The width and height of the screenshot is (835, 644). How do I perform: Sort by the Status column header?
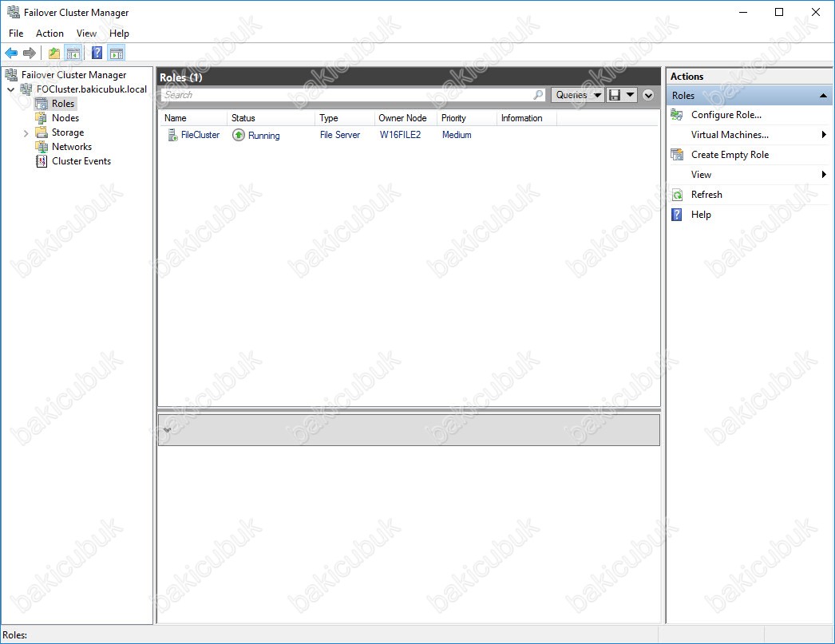[x=271, y=118]
